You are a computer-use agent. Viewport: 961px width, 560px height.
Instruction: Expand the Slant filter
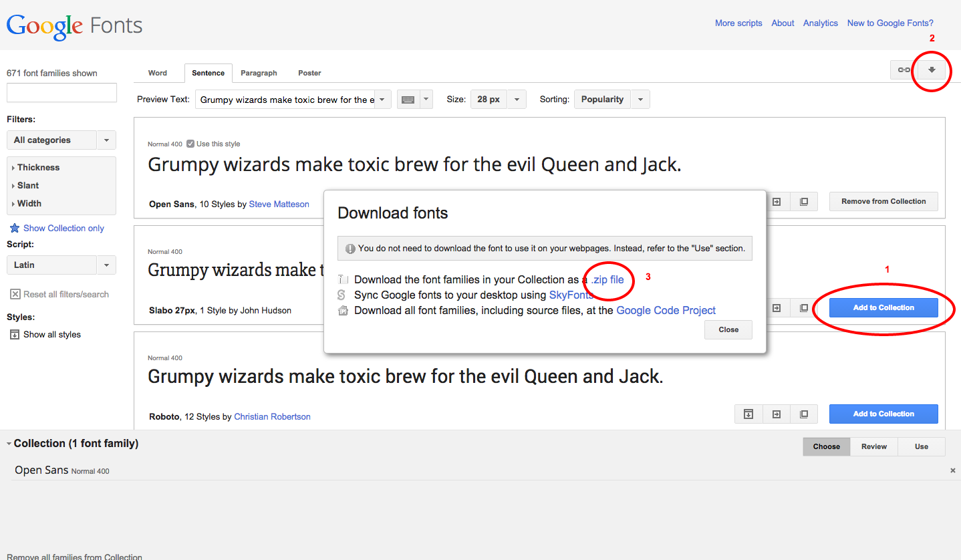click(x=25, y=185)
